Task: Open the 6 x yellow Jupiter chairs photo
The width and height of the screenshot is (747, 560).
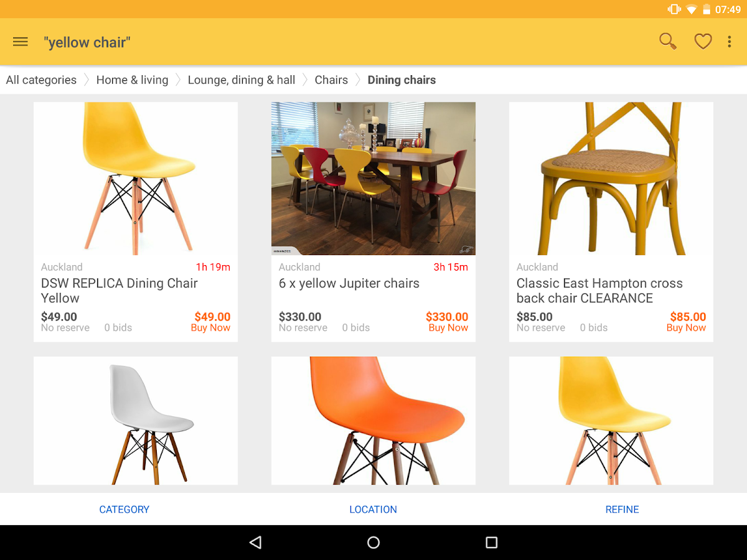Action: [x=374, y=179]
